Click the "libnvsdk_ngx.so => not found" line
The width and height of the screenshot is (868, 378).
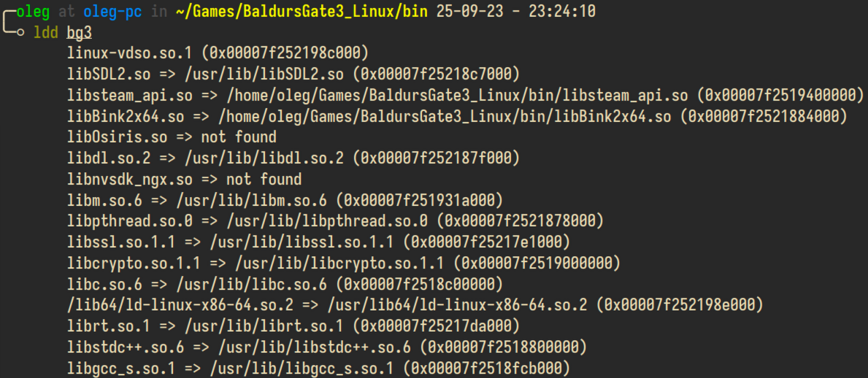pos(185,180)
